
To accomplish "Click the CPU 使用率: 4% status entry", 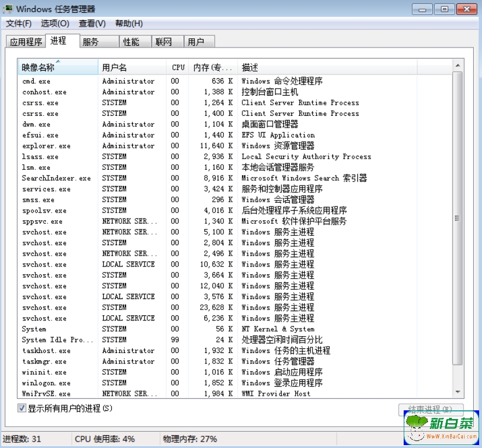I will [105, 439].
